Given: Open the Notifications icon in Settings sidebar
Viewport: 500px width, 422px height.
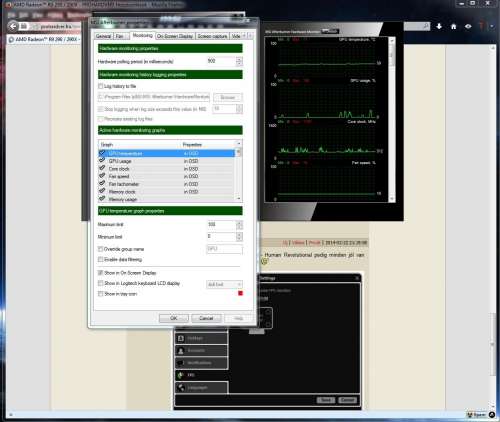Looking at the screenshot, I should (x=181, y=363).
